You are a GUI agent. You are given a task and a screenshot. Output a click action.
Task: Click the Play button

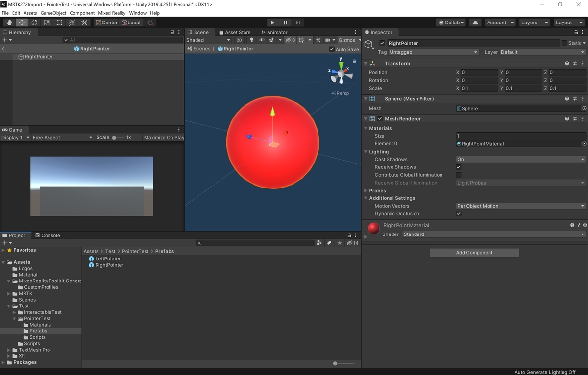[273, 23]
